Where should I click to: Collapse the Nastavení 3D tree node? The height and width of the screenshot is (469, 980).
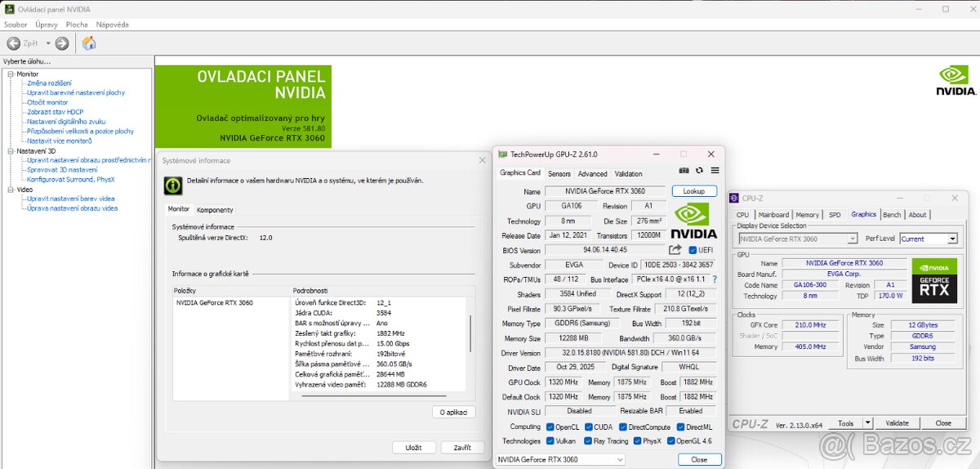[11, 150]
